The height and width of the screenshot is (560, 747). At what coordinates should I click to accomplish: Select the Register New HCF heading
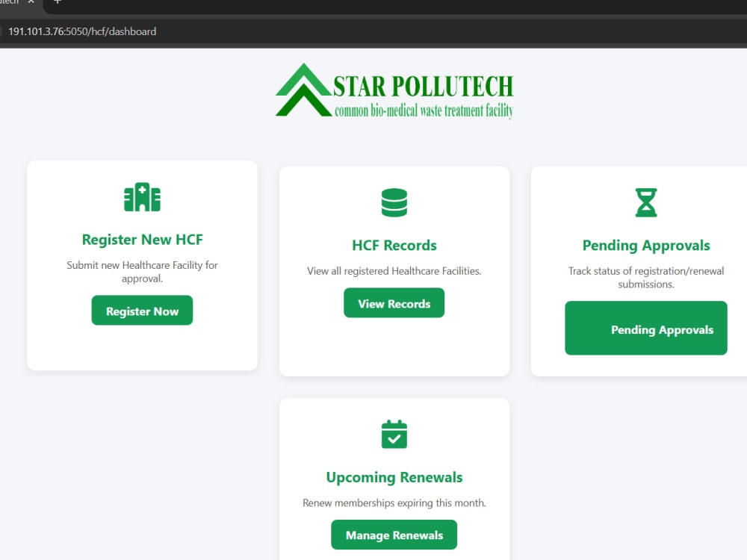pos(142,240)
